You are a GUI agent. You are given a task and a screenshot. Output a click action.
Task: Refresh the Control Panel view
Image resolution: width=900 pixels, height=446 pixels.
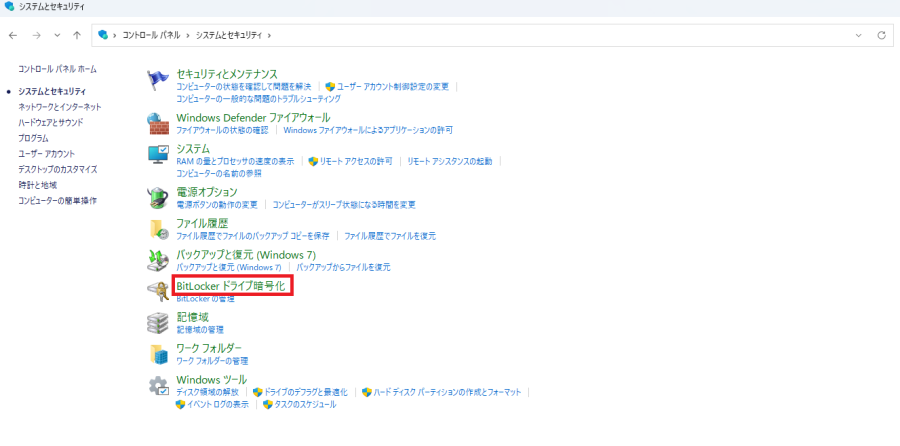pyautogui.click(x=882, y=35)
